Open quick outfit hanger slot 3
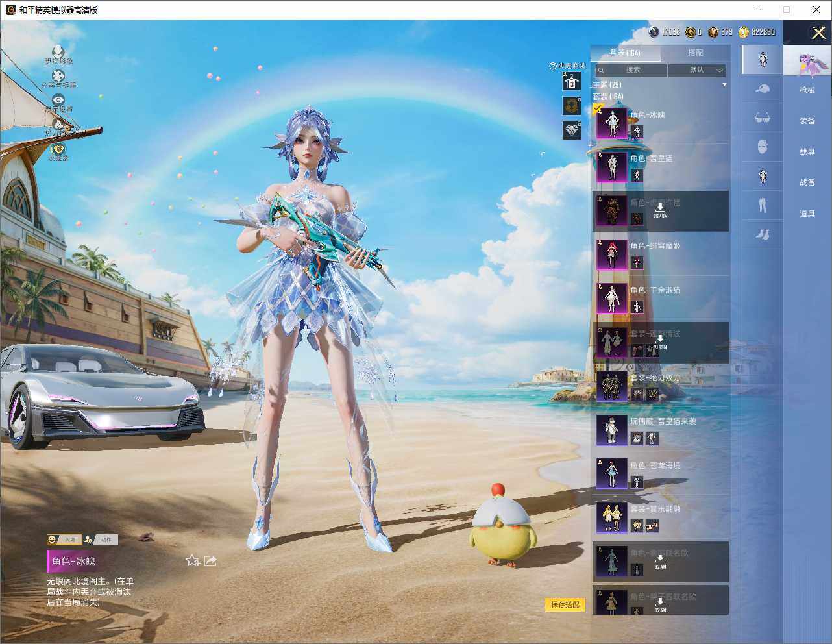The width and height of the screenshot is (832, 644). 571,82
